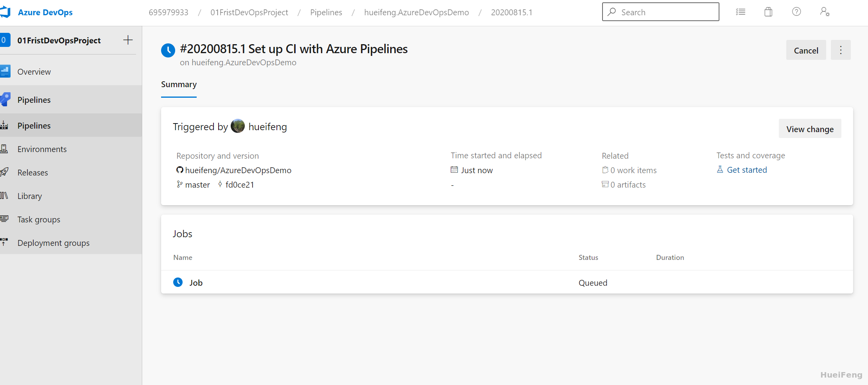868x385 pixels.
Task: Cancel the pipeline run
Action: (806, 50)
